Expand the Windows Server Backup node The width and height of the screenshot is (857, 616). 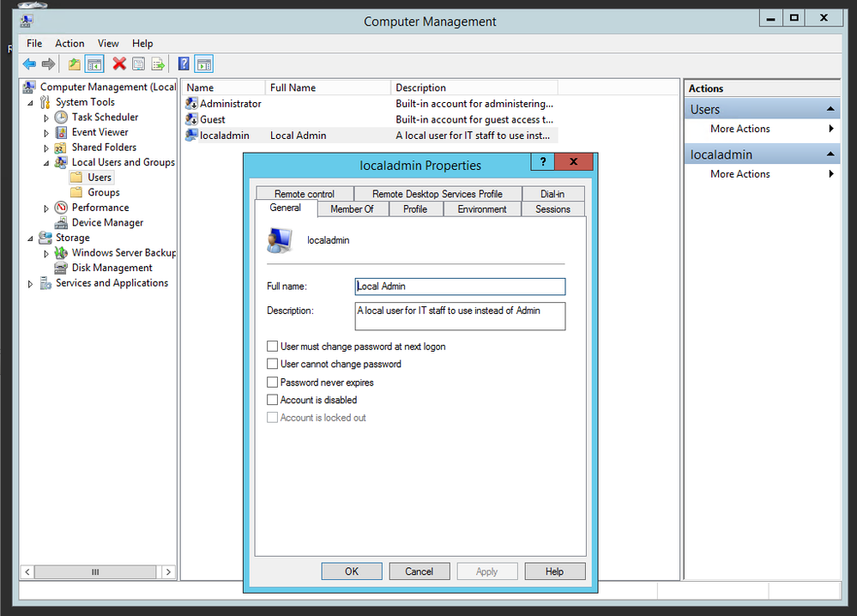point(46,254)
